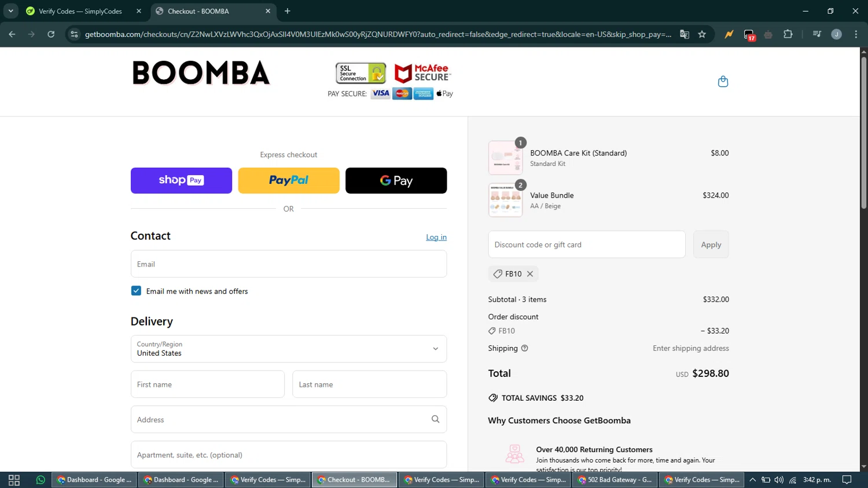
Task: Open Chrome three-dot menu
Action: (x=856, y=34)
